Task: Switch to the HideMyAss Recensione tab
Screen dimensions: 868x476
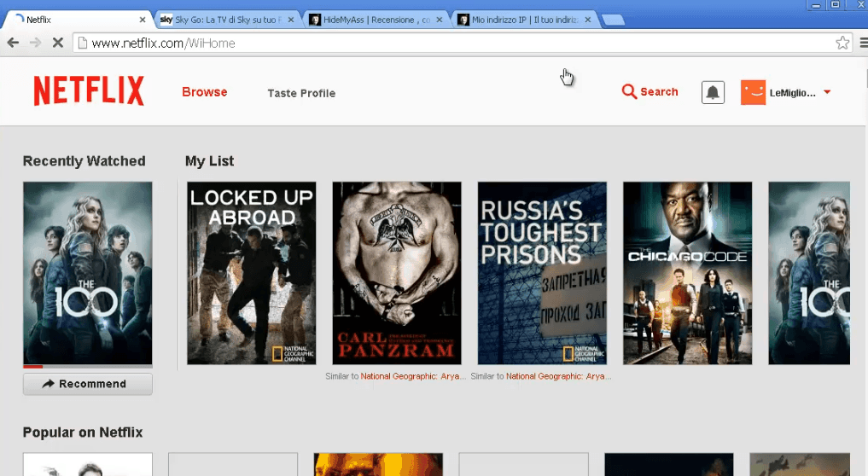Action: coord(376,20)
